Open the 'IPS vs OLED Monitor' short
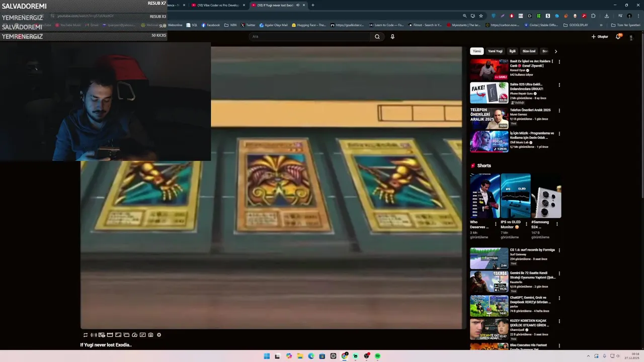 pos(515,196)
